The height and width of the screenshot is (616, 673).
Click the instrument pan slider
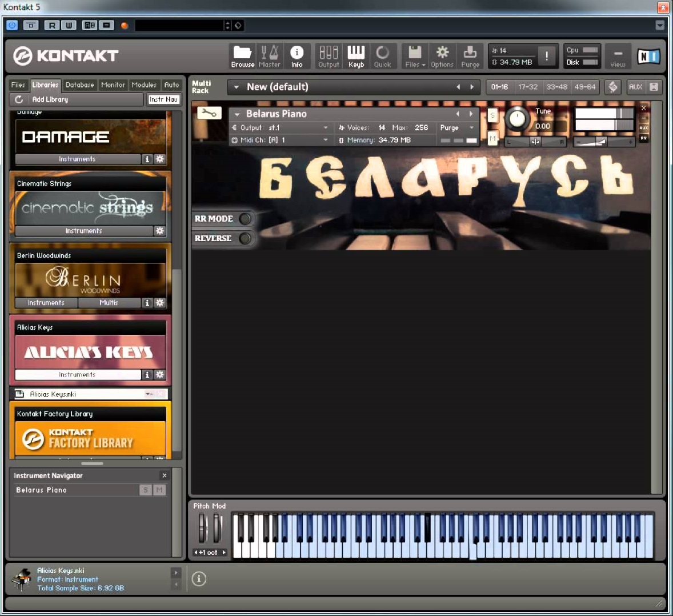tap(535, 141)
